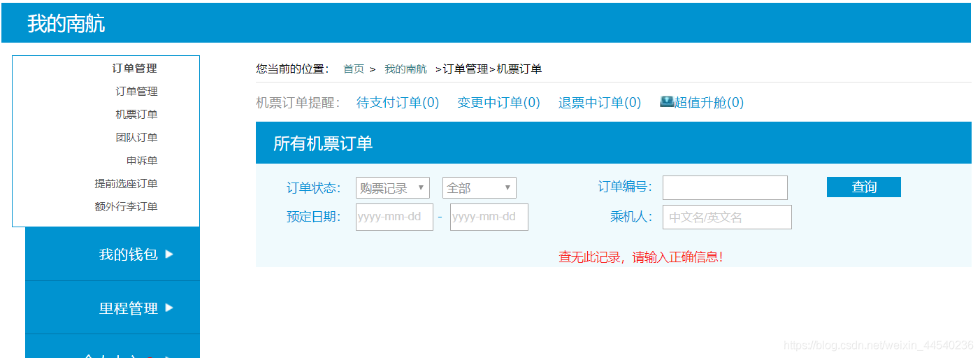Open 我的钱包 sidebar section
The width and height of the screenshot is (980, 358).
113,255
